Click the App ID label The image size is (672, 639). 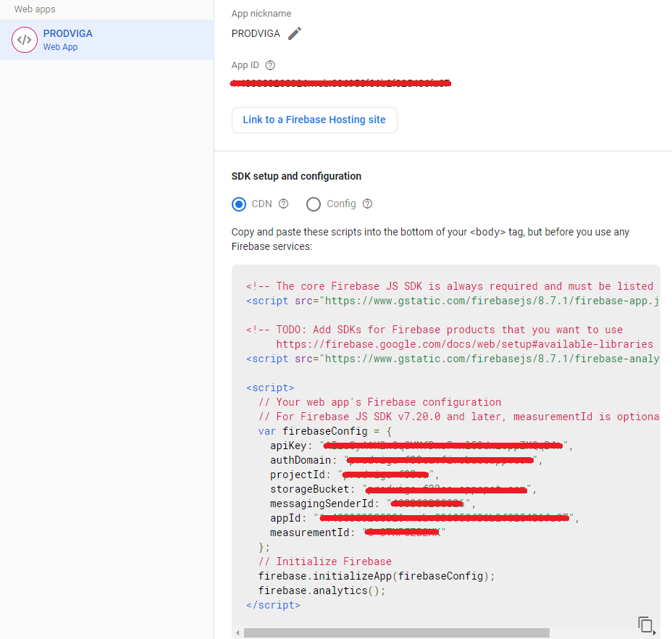coord(245,65)
